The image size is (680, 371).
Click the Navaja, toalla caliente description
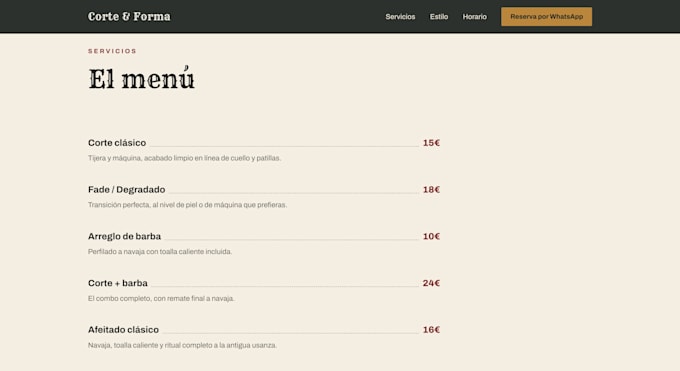click(183, 345)
